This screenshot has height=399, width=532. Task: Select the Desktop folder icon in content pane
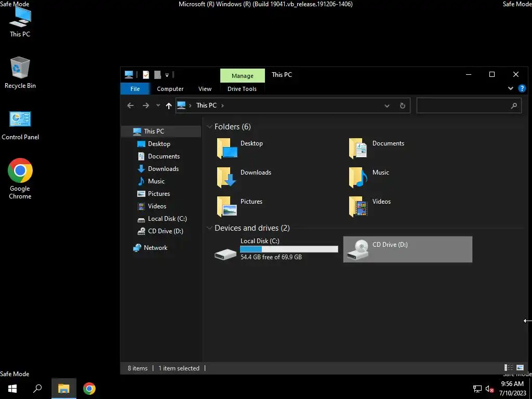pos(227,148)
